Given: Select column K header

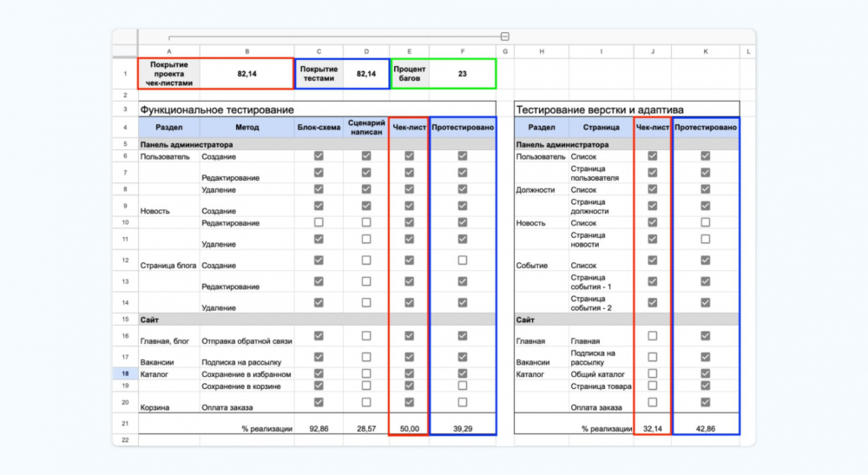Looking at the screenshot, I should click(x=705, y=51).
